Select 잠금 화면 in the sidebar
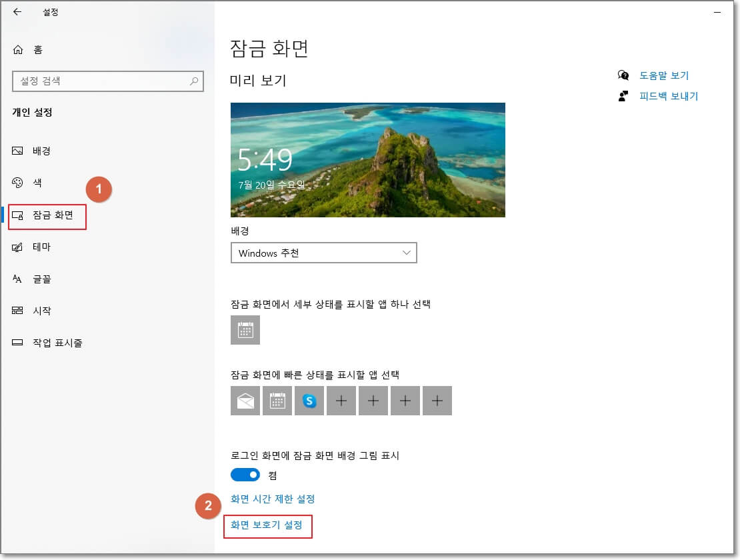This screenshot has width=740, height=560. pos(47,217)
